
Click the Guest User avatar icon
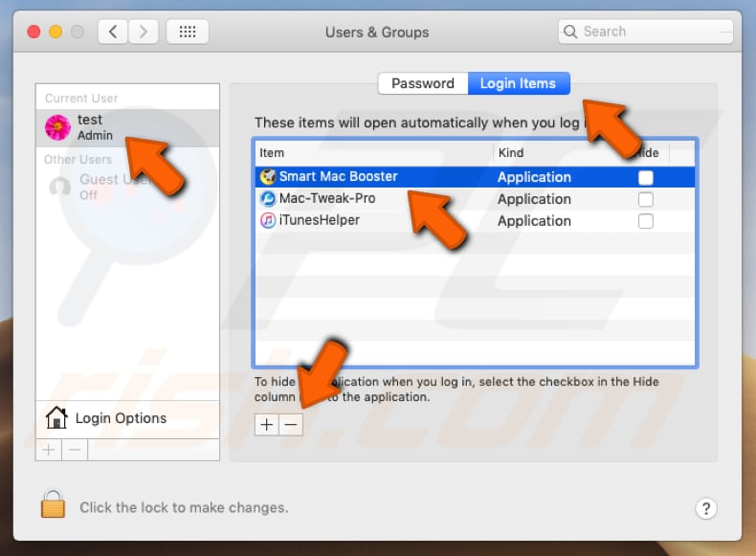click(x=59, y=187)
